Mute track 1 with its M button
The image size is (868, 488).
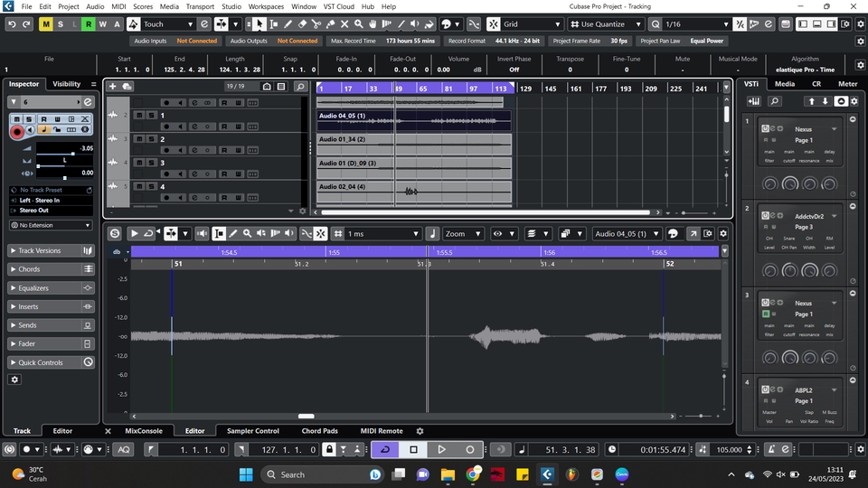(x=139, y=115)
